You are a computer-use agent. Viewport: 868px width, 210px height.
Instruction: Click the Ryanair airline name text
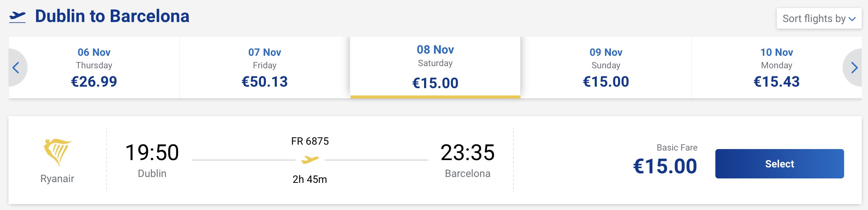[57, 179]
